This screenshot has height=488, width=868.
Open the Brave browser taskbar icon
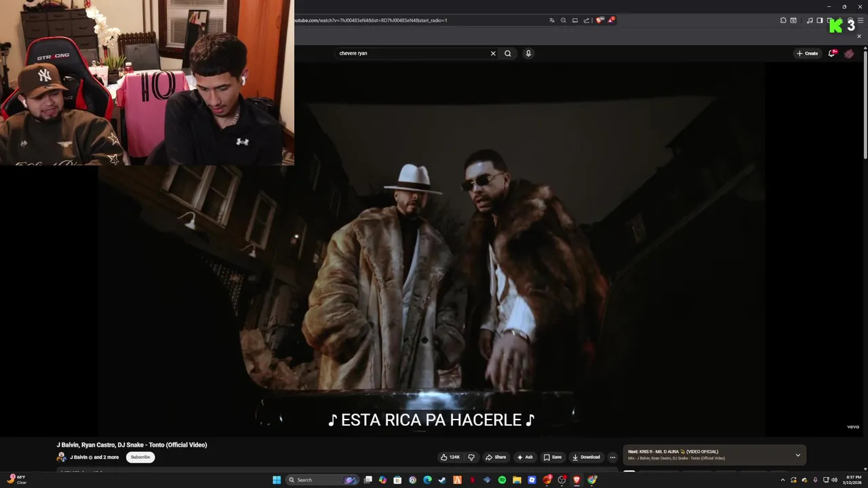point(577,480)
